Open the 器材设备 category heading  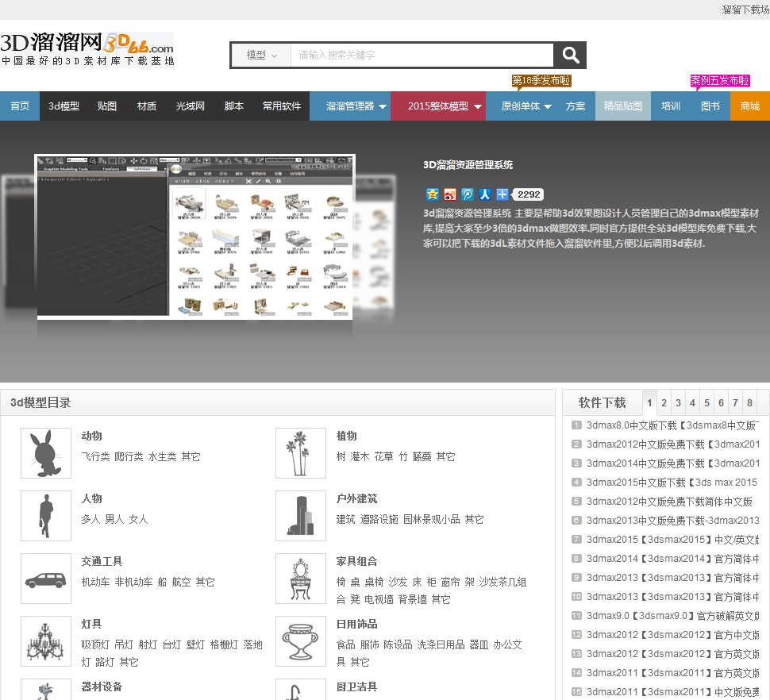pos(102,687)
